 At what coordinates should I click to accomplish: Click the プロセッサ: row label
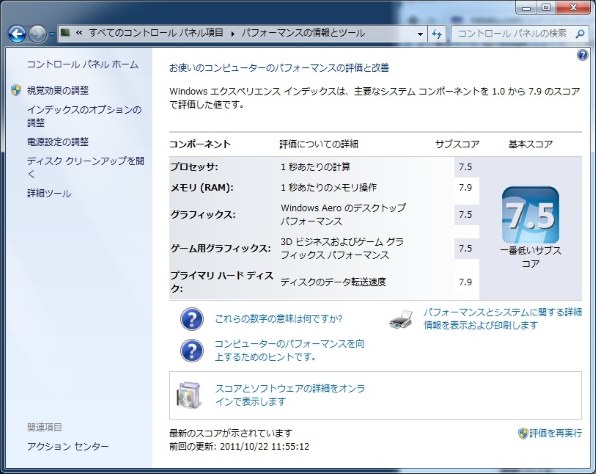pos(194,167)
